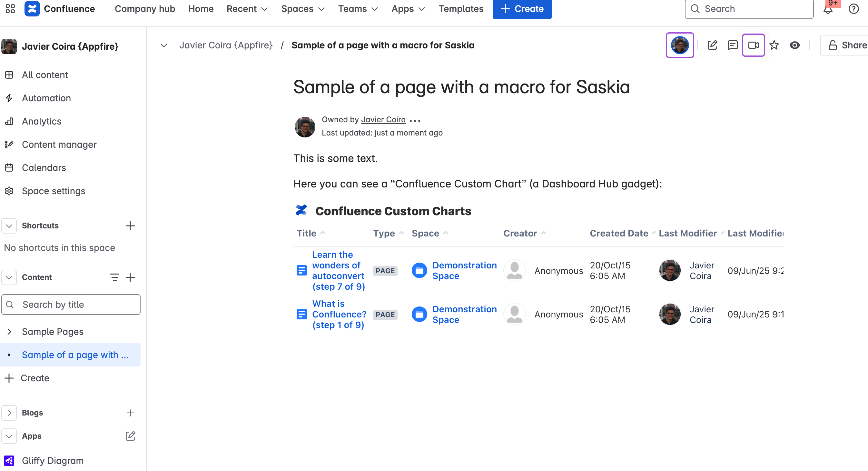Collapse the Shortcuts section
Viewport: 868px width, 471px height.
(x=9, y=226)
